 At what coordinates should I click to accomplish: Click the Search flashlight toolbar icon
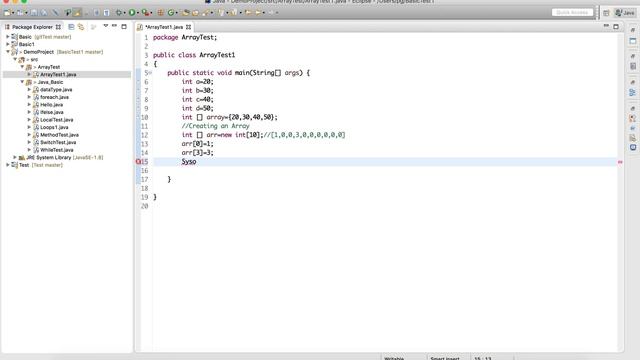pyautogui.click(x=205, y=13)
